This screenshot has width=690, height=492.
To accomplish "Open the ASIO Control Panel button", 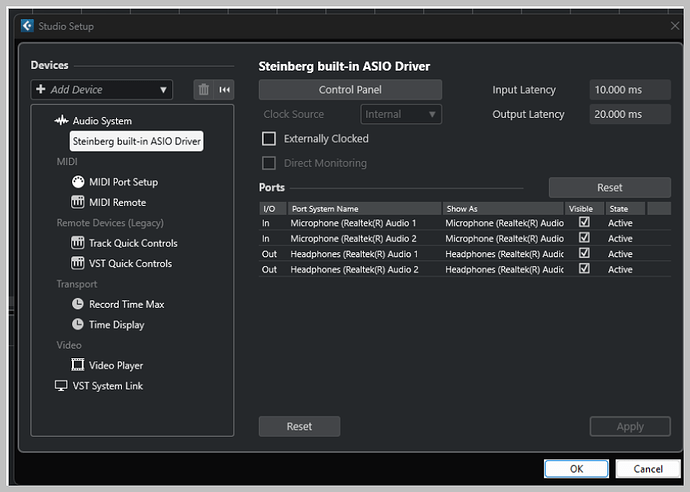I will [x=350, y=90].
